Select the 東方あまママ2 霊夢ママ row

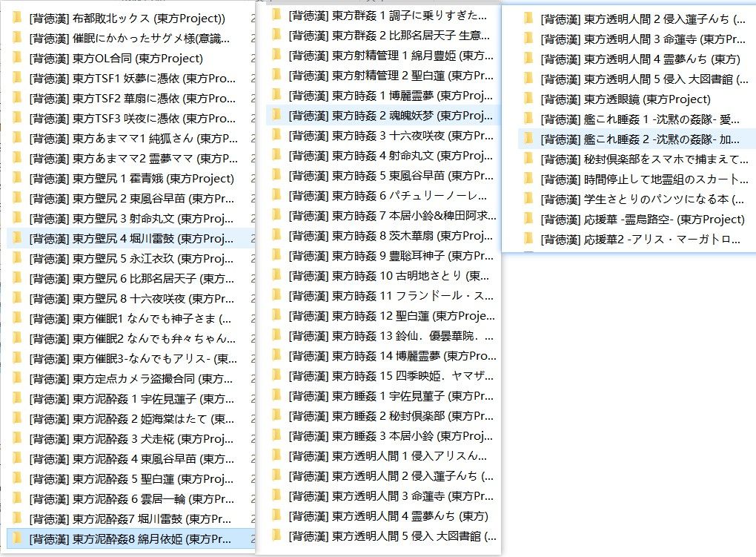[133, 158]
